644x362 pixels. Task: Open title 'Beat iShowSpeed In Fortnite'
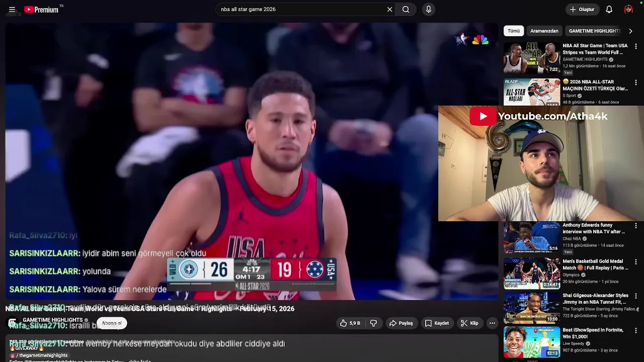(593, 333)
